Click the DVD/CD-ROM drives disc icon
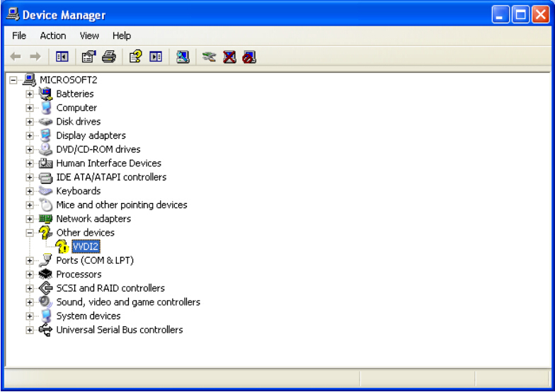Screen dimensions: 555x392 [x=45, y=149]
